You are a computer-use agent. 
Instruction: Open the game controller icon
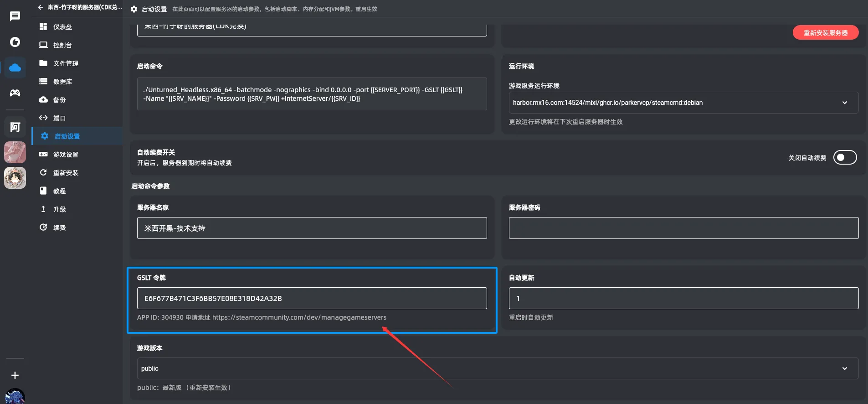click(x=15, y=93)
